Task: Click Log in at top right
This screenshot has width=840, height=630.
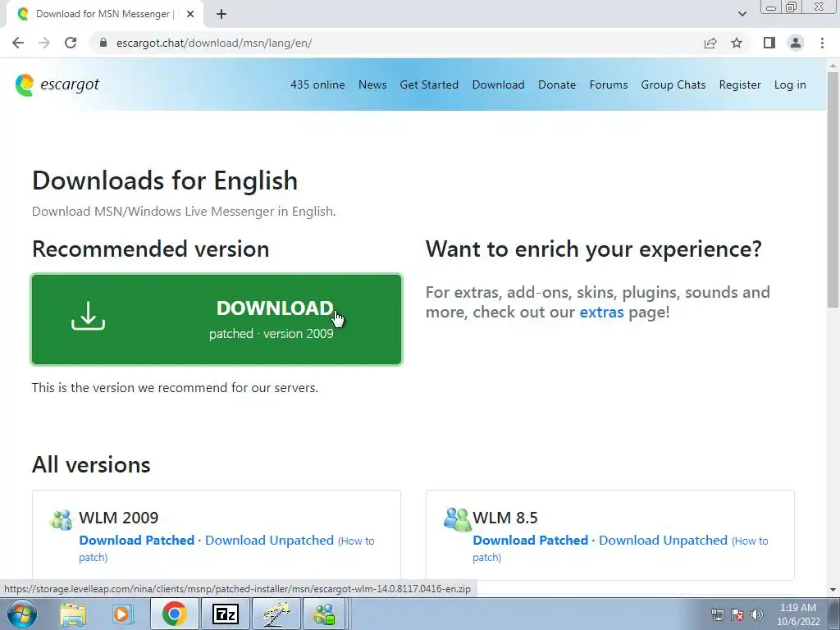Action: click(x=790, y=84)
